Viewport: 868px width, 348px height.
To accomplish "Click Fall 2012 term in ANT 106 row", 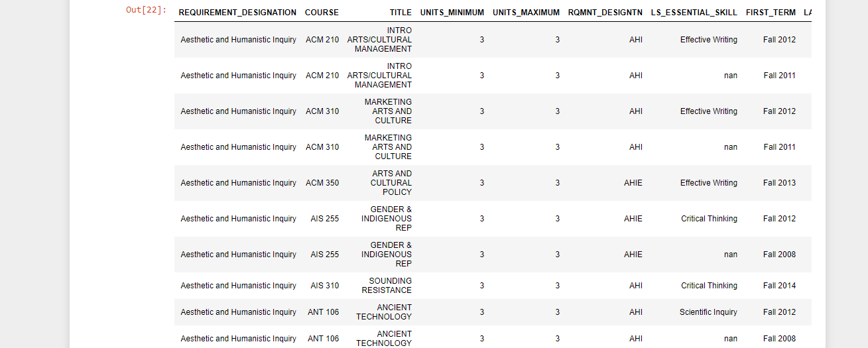I will 779,312.
